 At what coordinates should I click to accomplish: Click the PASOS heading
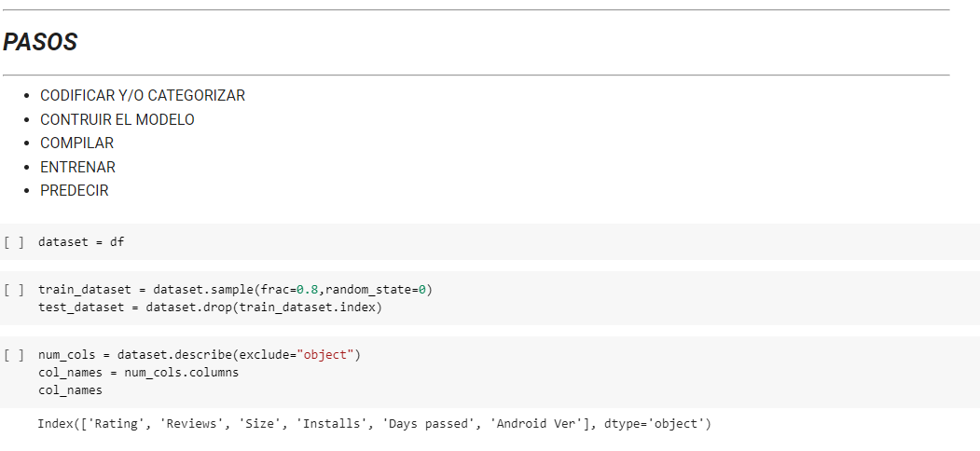point(40,42)
